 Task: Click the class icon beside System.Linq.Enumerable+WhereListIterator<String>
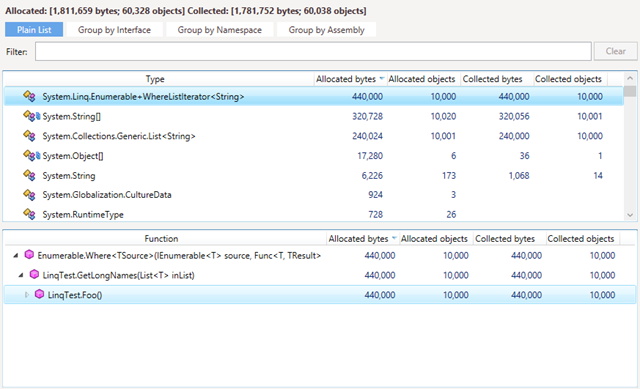[29, 96]
